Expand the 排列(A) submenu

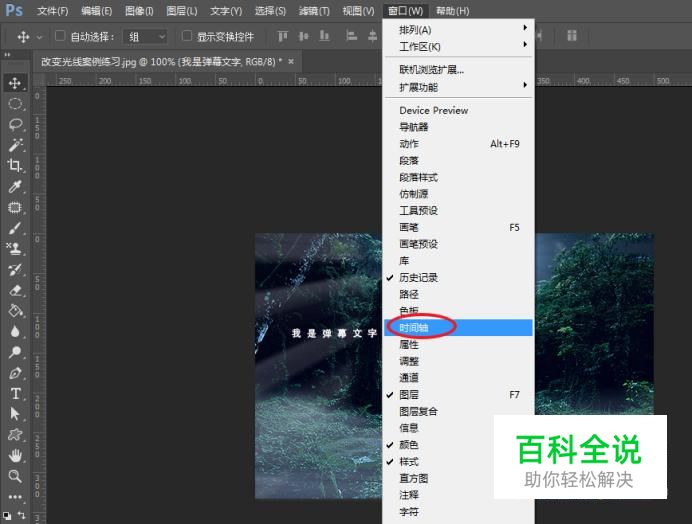(458, 30)
